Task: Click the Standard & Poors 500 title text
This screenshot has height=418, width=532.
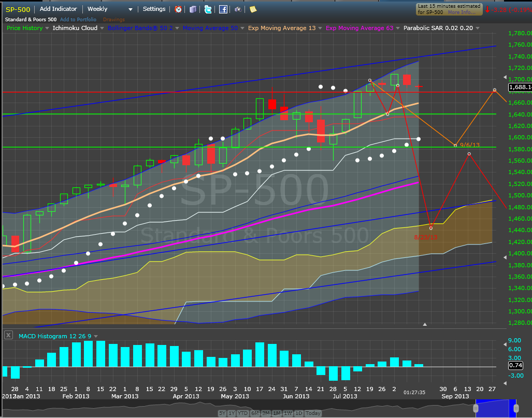Action: 31,20
